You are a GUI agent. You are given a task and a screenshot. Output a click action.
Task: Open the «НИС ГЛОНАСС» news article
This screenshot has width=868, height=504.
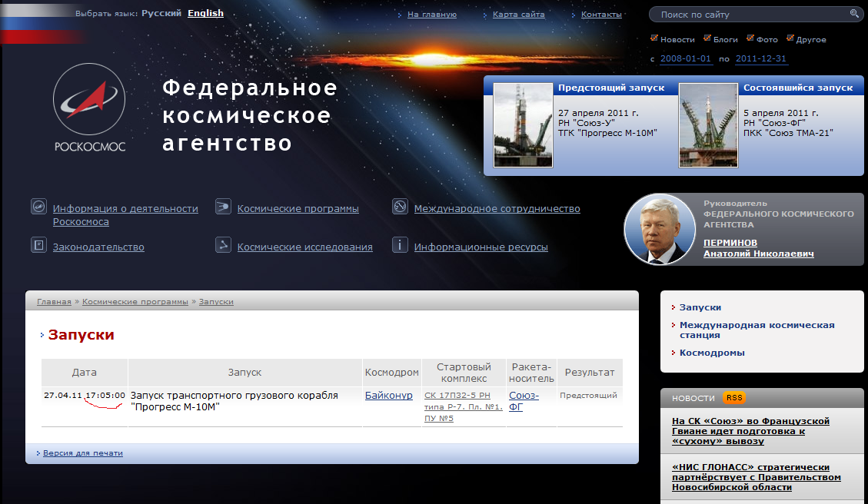coord(757,477)
